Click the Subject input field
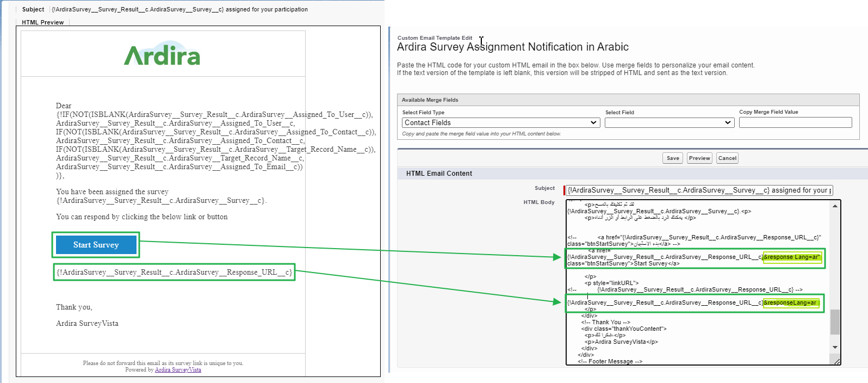The image size is (868, 383). tap(699, 190)
